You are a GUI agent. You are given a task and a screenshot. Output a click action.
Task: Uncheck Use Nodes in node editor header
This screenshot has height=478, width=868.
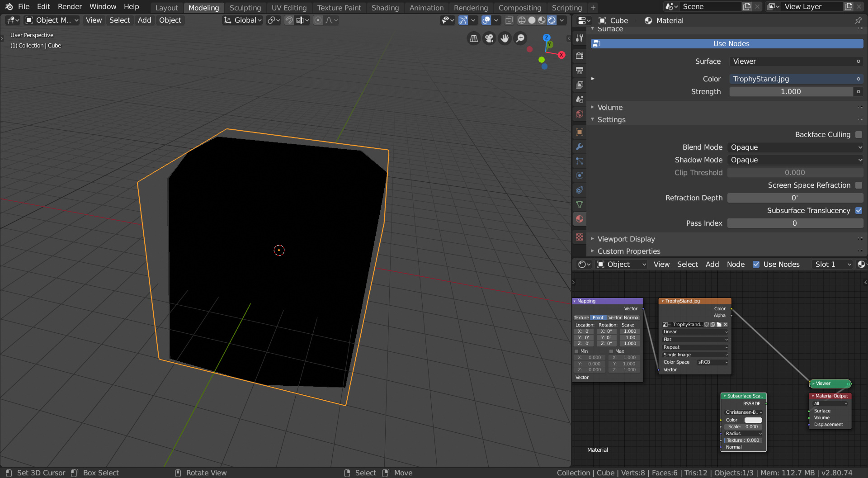[756, 265]
